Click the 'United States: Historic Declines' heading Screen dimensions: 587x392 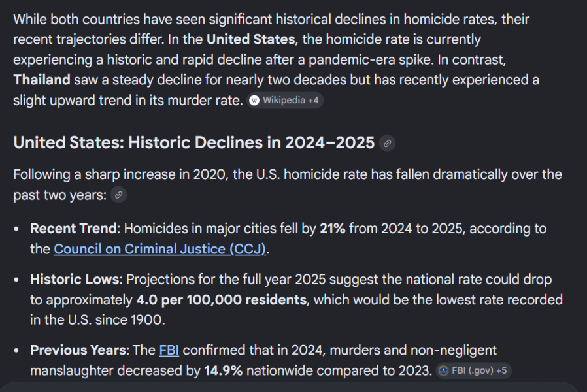[x=193, y=142]
